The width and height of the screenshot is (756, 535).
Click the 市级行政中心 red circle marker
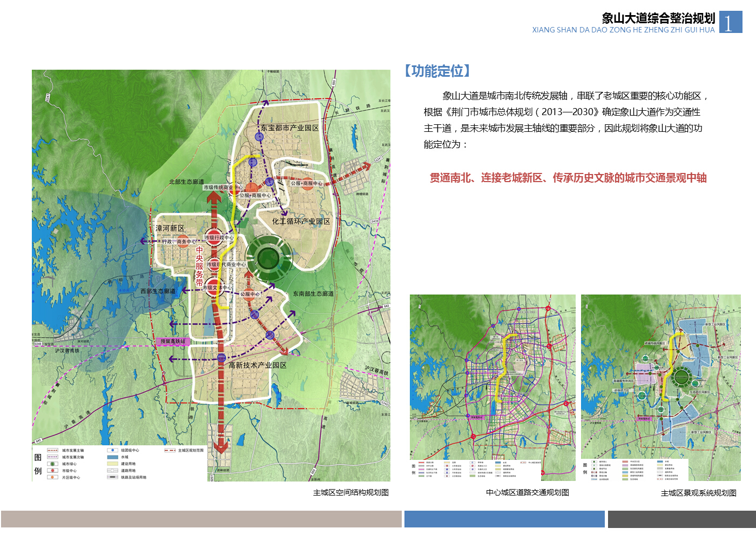point(214,237)
